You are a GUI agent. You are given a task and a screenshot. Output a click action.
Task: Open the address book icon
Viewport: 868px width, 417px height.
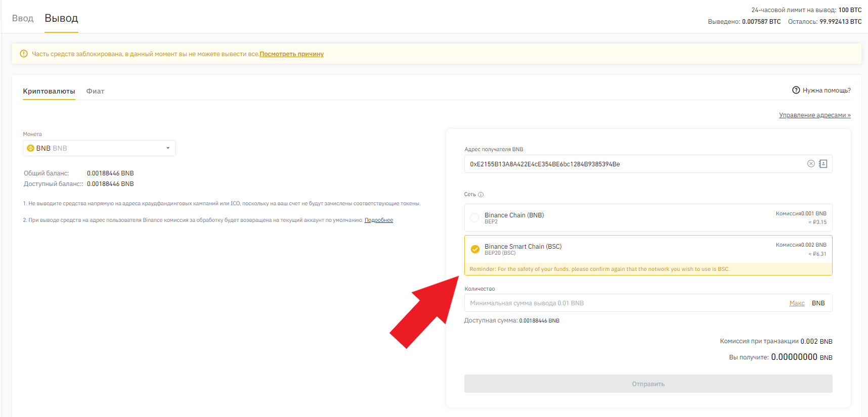point(823,164)
